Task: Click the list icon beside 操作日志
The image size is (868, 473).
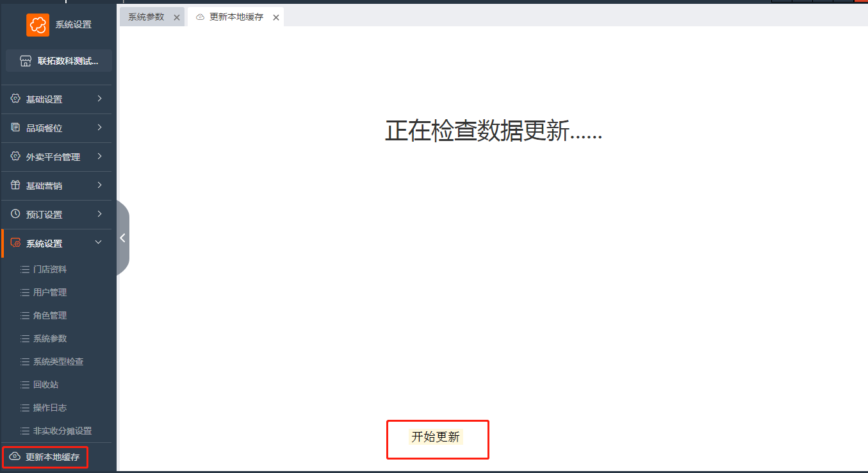Action: pos(25,408)
